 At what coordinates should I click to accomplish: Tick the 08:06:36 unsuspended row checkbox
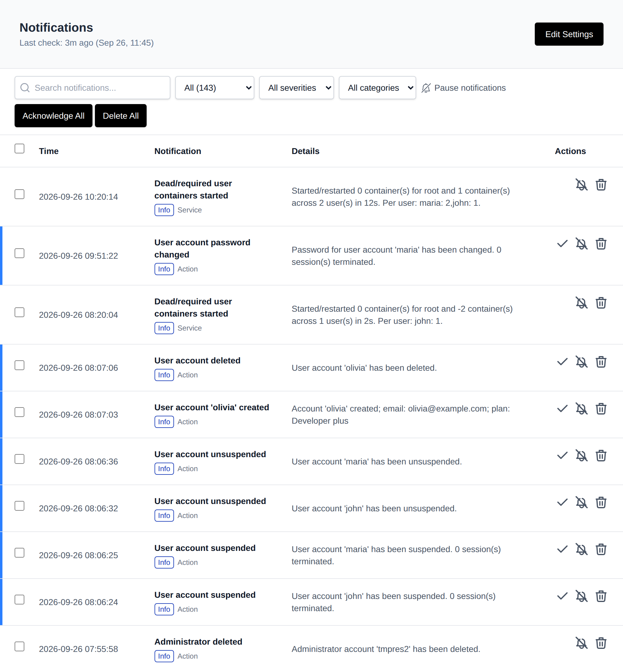[x=19, y=459]
